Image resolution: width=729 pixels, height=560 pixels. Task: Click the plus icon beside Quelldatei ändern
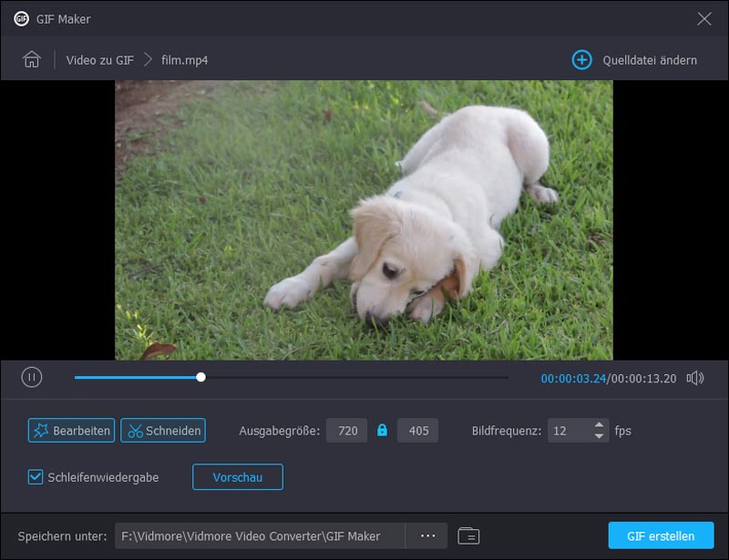point(580,59)
